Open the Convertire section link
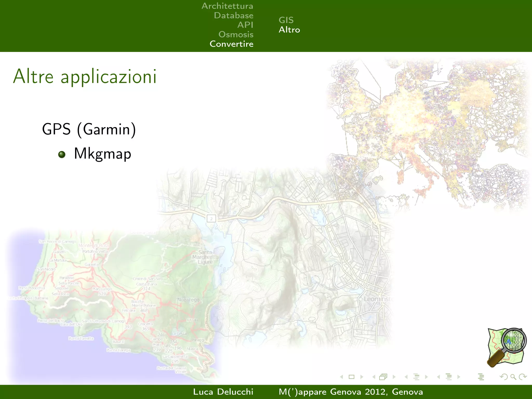 click(x=231, y=44)
